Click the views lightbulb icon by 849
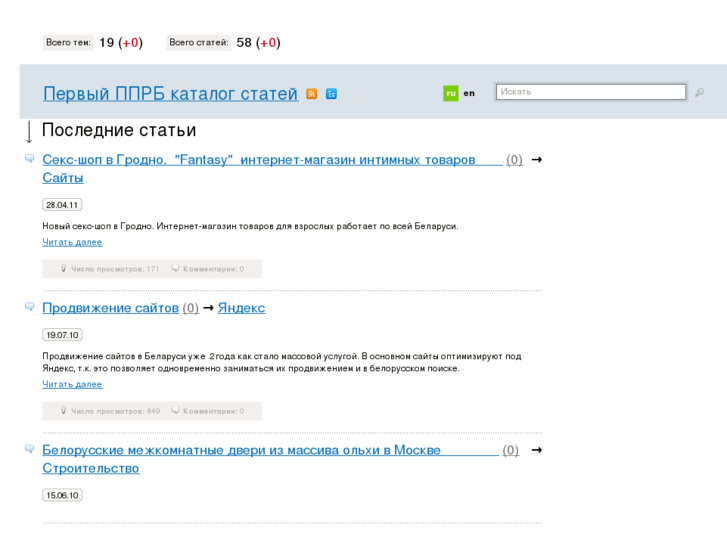 64,410
